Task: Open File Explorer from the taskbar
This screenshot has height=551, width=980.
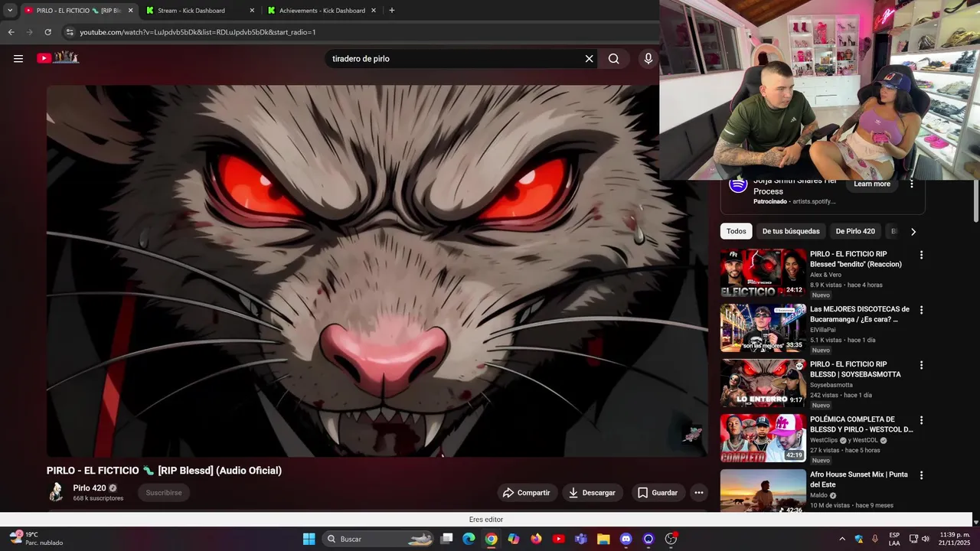Action: click(x=603, y=539)
